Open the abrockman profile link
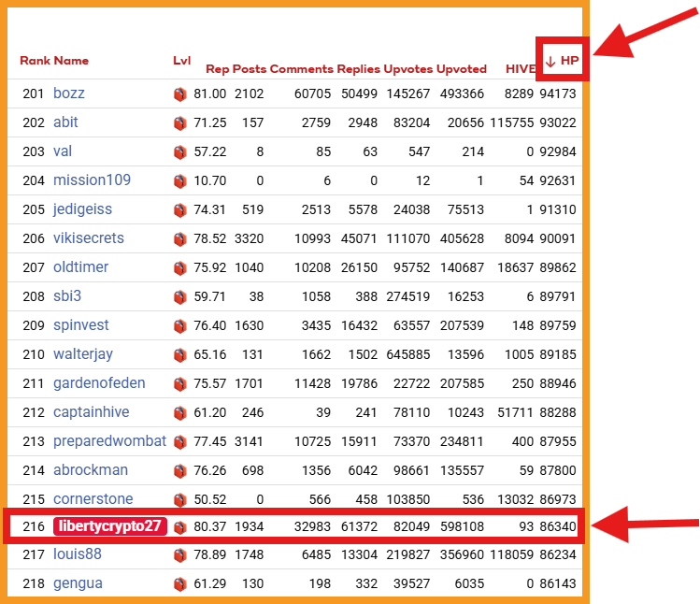The image size is (700, 604). point(91,470)
